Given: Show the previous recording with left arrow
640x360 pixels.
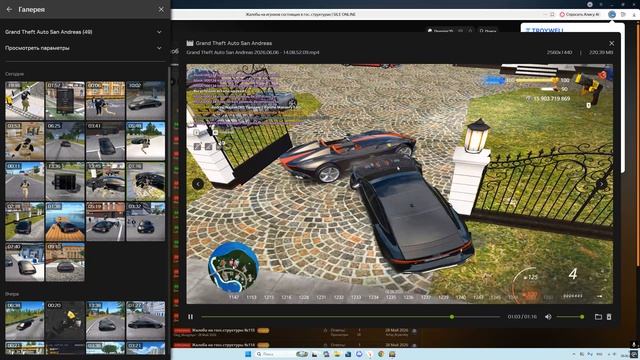Looking at the screenshot, I should (x=198, y=184).
